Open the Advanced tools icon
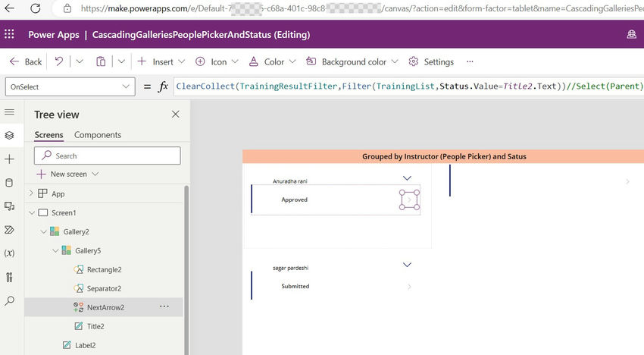Screen dimensions: 644x355 9,277
